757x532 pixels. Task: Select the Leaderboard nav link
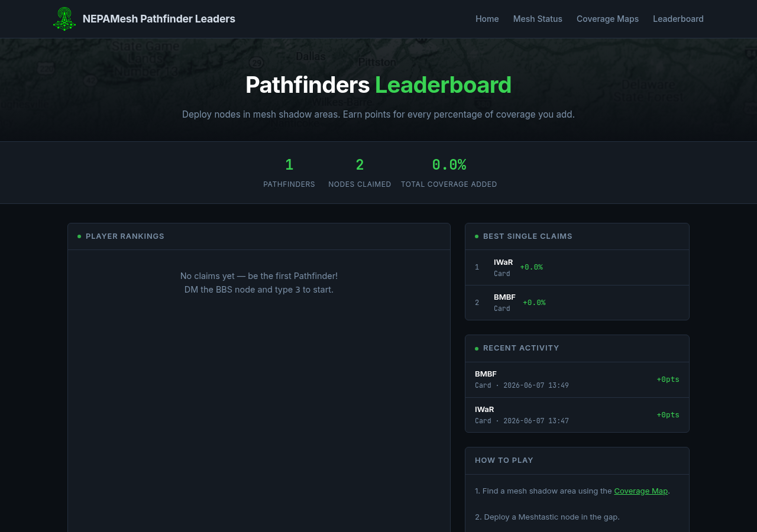678,19
